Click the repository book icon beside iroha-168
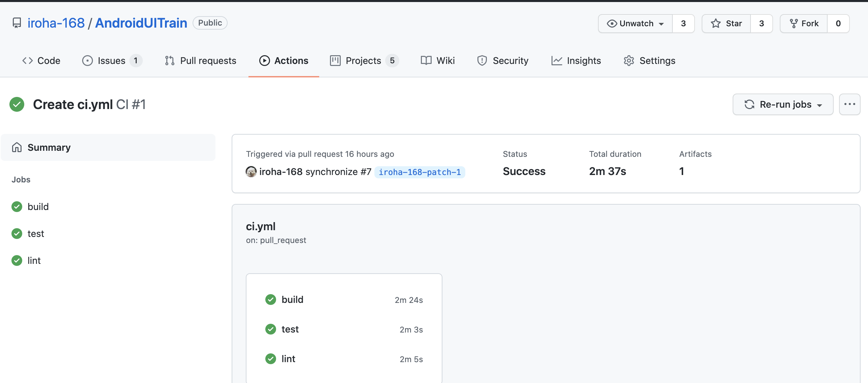 [16, 23]
